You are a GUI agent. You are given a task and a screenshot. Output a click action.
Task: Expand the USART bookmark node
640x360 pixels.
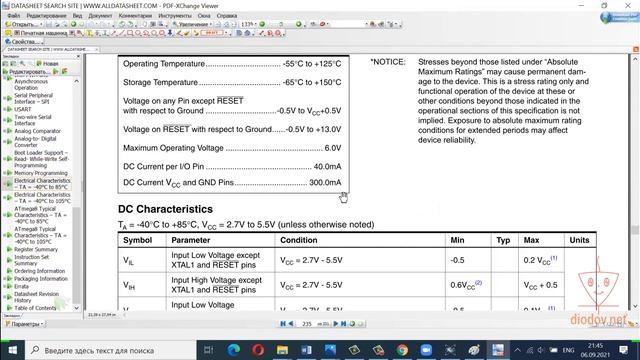[4, 109]
